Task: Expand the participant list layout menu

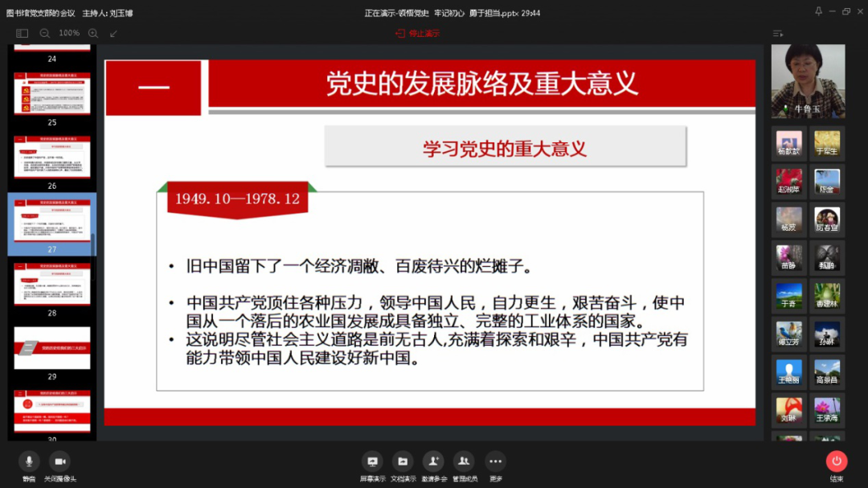Action: click(x=777, y=34)
